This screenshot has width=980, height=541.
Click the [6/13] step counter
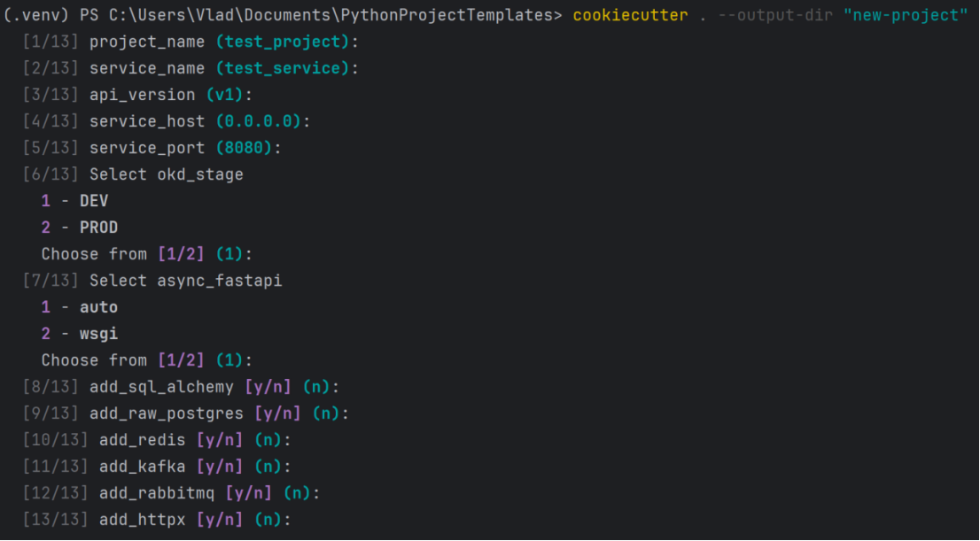click(x=51, y=174)
